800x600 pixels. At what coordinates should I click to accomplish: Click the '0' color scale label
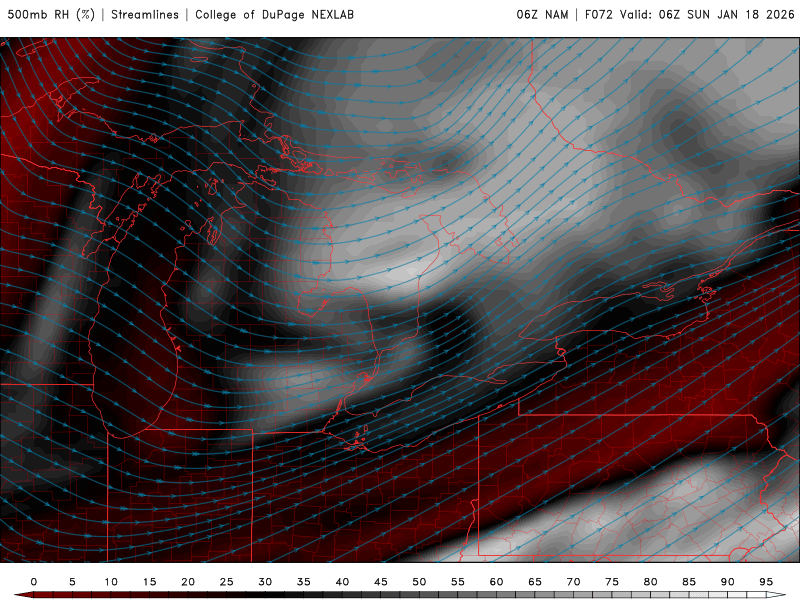coord(34,582)
